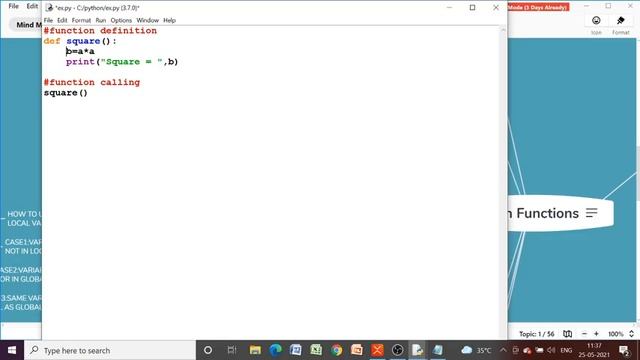
Task: Click the Icon smiley button in mind map
Action: click(x=596, y=20)
